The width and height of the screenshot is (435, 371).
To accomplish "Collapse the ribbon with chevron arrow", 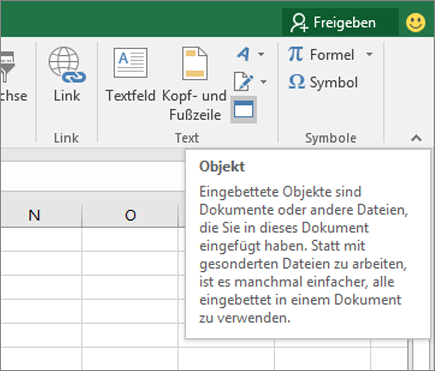I will 416,138.
